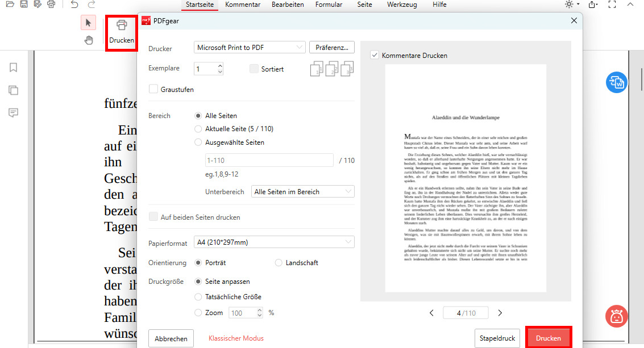The image size is (644, 348).
Task: Open the Drucker selection dropdown
Action: click(249, 47)
